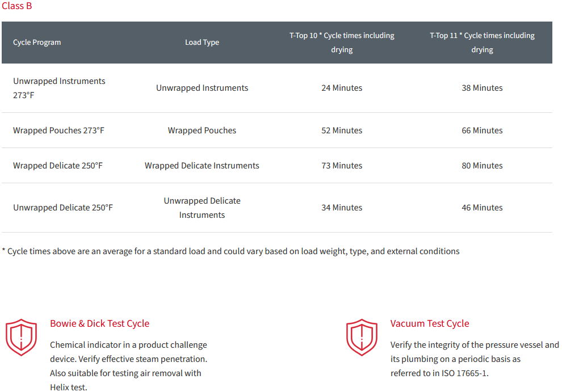Click the T-Top 11 cycle times column header
562x392 pixels.
pyautogui.click(x=482, y=43)
